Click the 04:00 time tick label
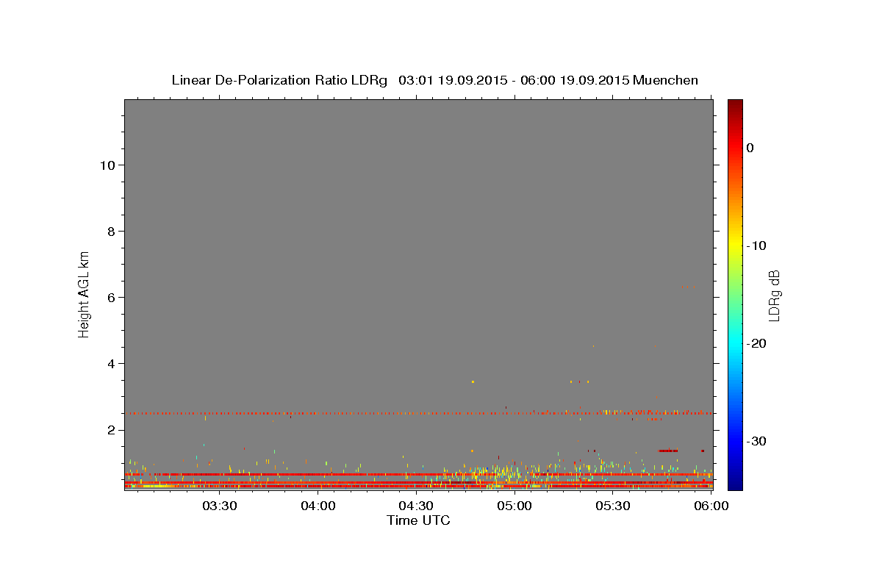 [x=318, y=506]
